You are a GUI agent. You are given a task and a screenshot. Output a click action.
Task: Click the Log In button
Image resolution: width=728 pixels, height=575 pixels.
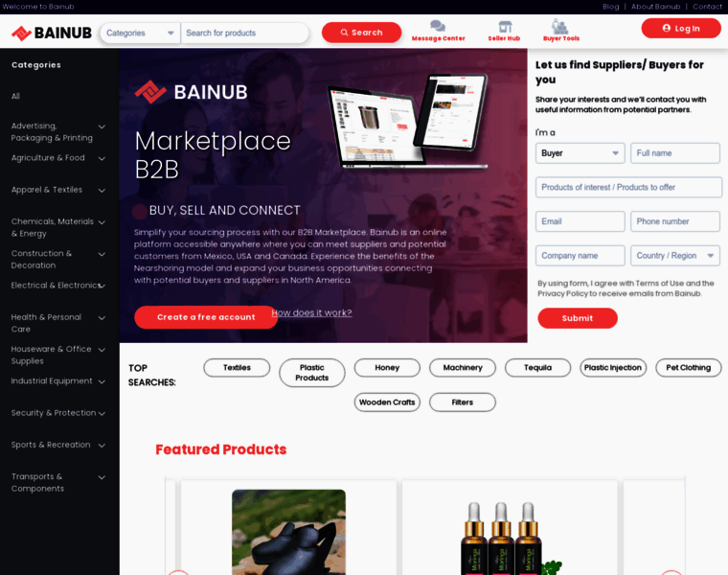(681, 29)
